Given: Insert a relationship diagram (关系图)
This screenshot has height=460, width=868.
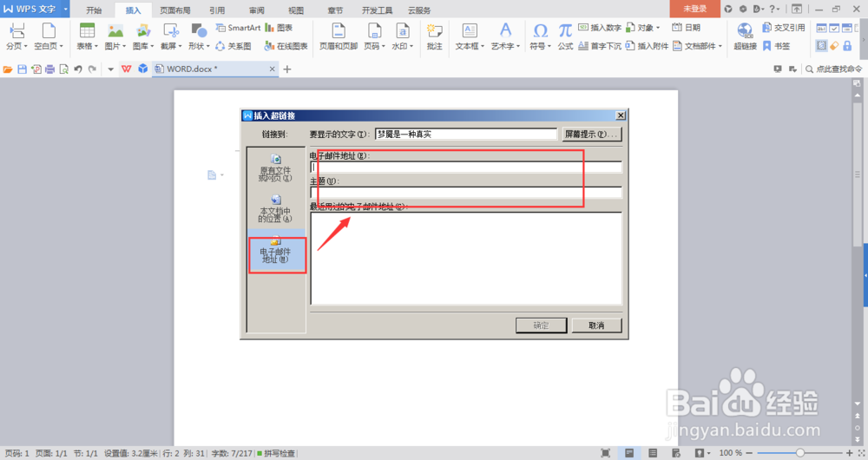Looking at the screenshot, I should [x=233, y=46].
